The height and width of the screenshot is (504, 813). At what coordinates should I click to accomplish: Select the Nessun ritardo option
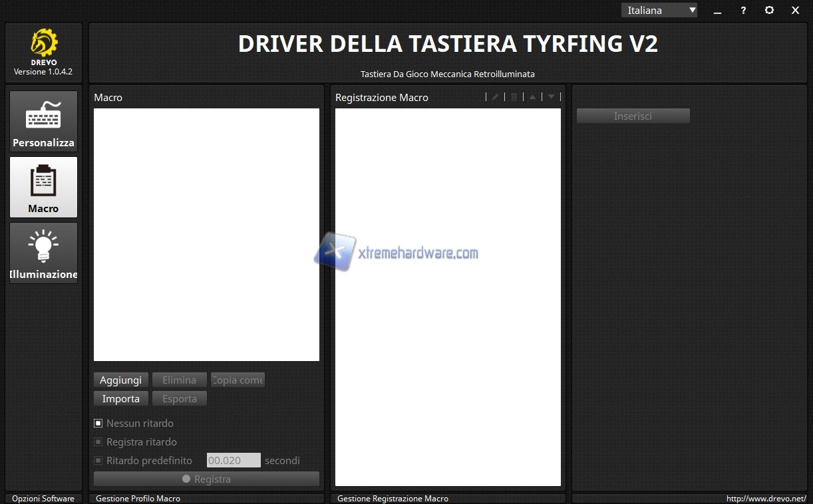pyautogui.click(x=98, y=423)
